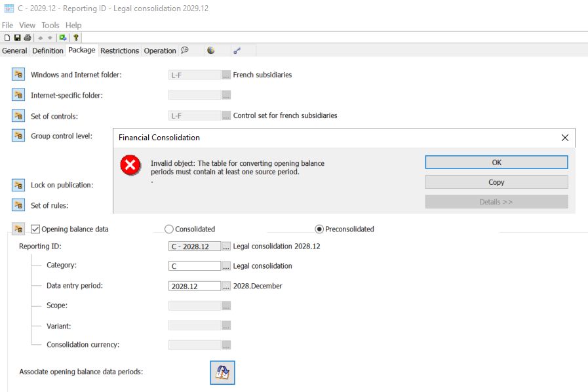The image size is (588, 392).
Task: Click the Print toolbar icon
Action: pyautogui.click(x=28, y=37)
